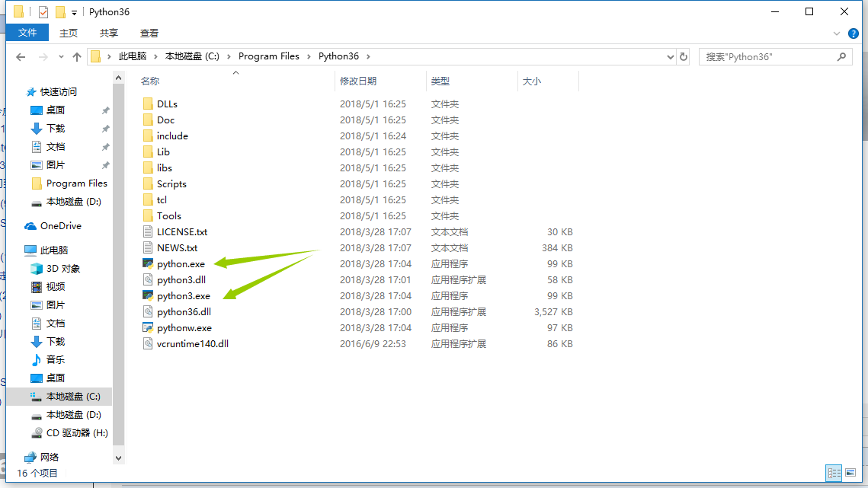The image size is (868, 488).
Task: Open the recent locations dropdown arrow
Action: click(61, 56)
